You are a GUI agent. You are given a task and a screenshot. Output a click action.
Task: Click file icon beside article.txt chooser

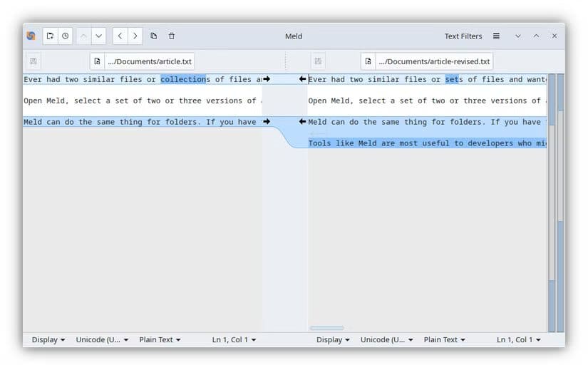point(97,61)
